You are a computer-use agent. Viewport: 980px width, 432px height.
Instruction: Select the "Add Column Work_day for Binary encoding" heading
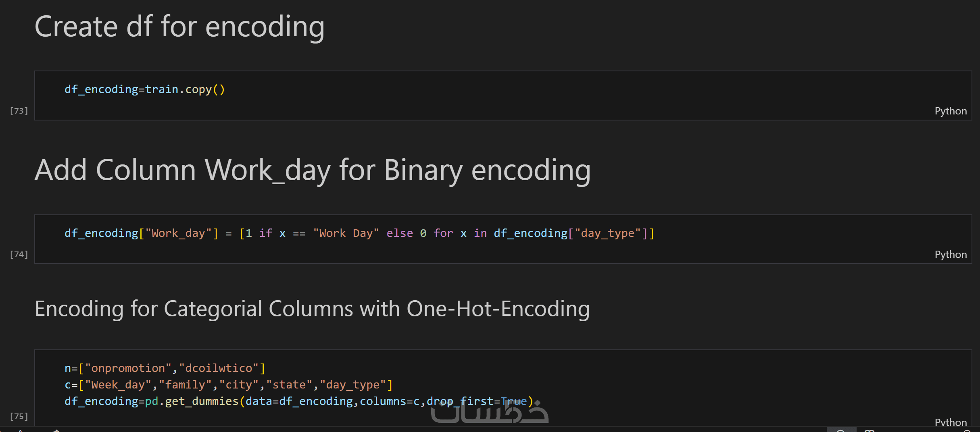point(313,170)
